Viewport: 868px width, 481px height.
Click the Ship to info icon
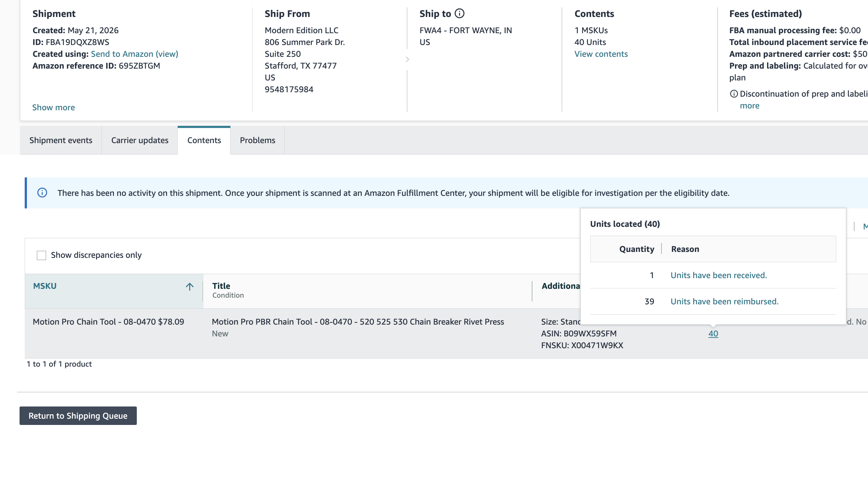[x=459, y=13]
